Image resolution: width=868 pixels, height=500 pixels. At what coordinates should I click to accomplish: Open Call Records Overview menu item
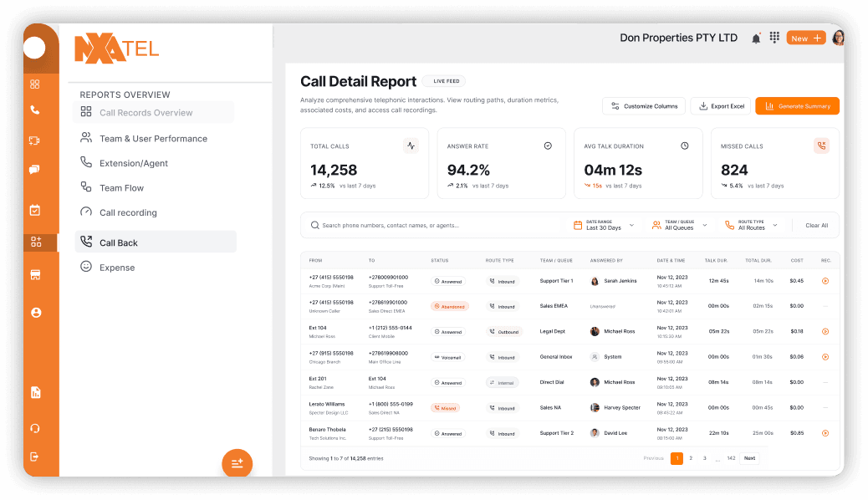tap(154, 112)
